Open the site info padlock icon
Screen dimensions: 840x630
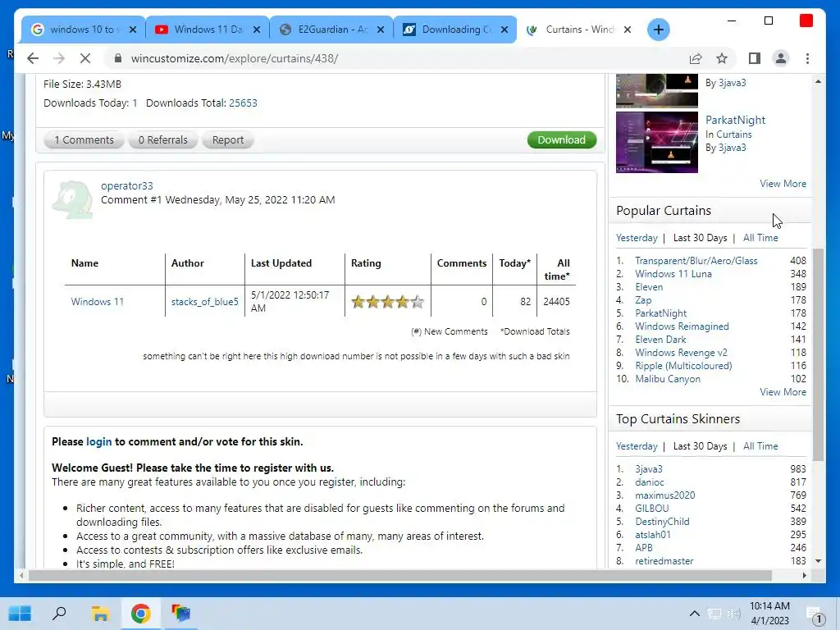tap(118, 58)
